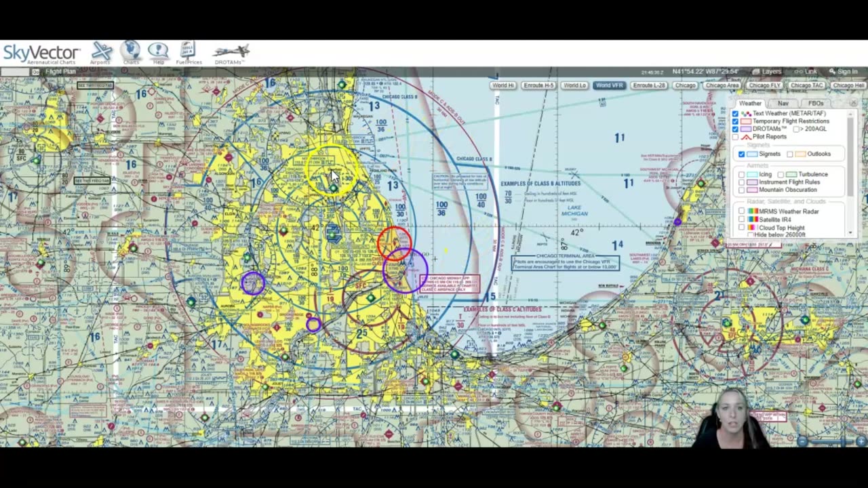Viewport: 868px width, 488px height.
Task: Enable the Icing airmets checkbox
Action: click(741, 174)
